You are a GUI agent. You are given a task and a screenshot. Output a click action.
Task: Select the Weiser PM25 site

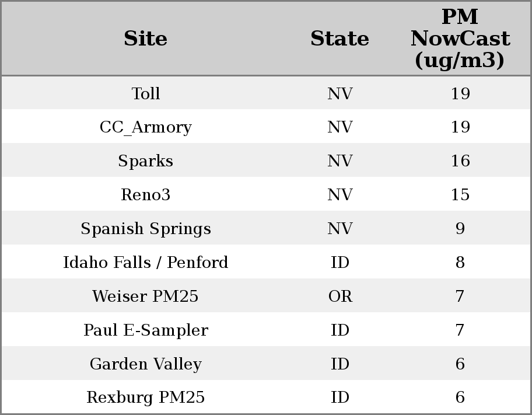(145, 297)
